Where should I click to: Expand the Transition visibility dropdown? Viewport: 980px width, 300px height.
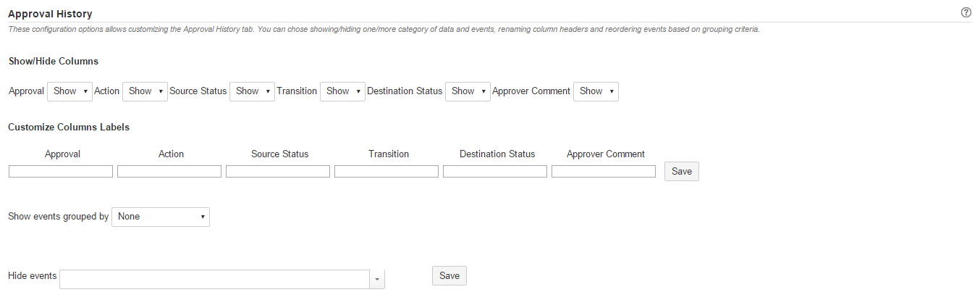[342, 91]
